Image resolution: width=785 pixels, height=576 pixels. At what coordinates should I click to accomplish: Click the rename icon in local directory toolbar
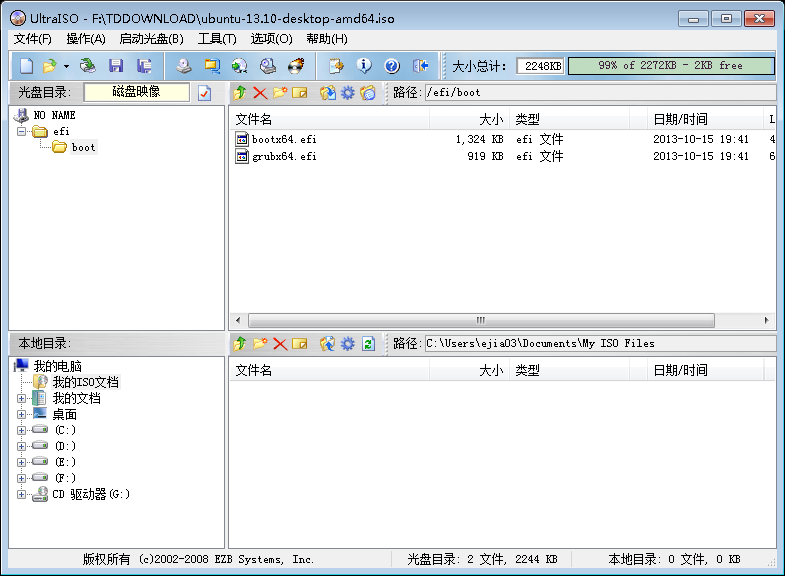(x=300, y=343)
